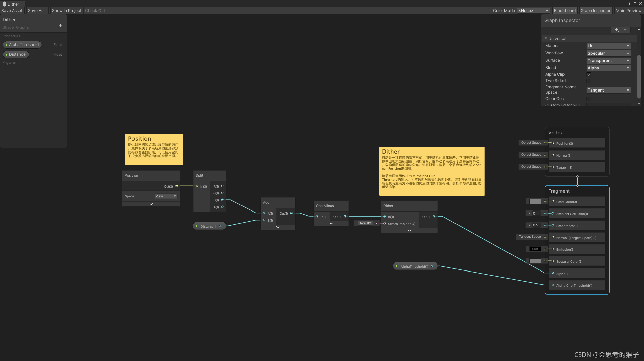This screenshot has width=644, height=361.
Task: Enable the Two Sided checkbox
Action: pyautogui.click(x=589, y=81)
